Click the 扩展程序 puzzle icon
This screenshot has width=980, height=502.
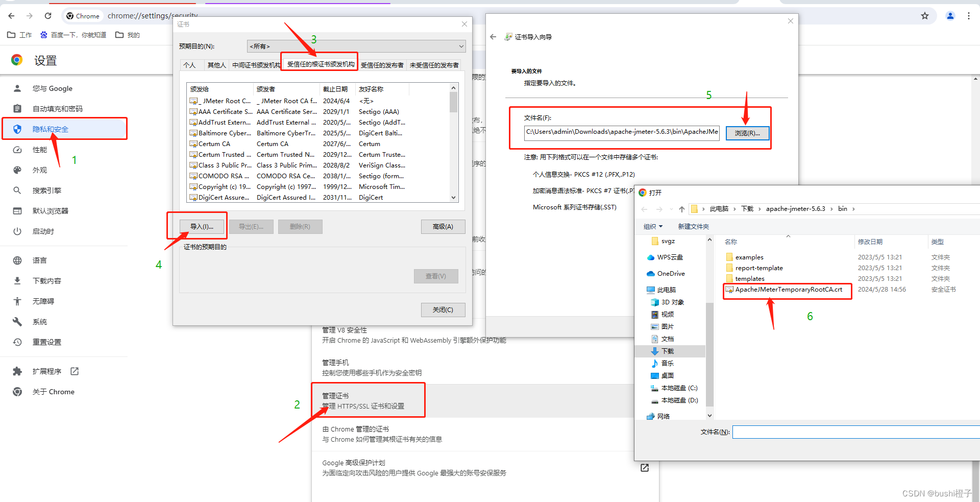pyautogui.click(x=17, y=371)
